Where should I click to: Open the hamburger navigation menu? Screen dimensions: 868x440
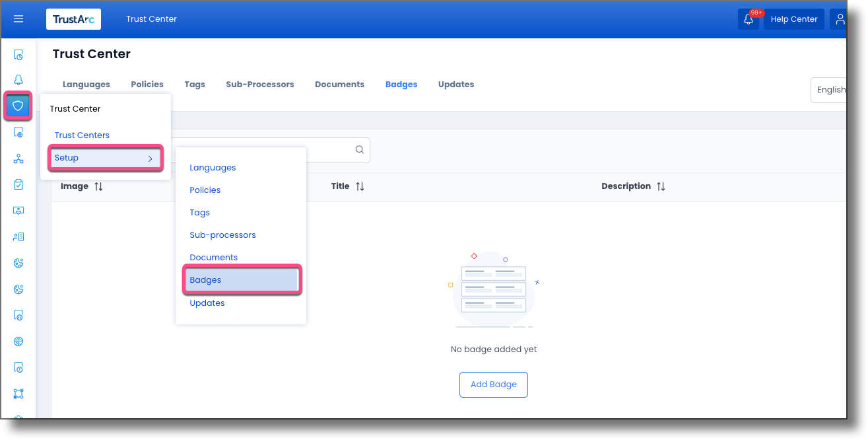(x=18, y=18)
